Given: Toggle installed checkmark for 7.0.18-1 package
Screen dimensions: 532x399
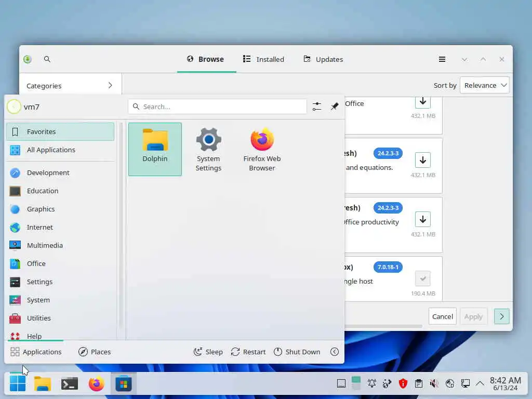Looking at the screenshot, I should (x=423, y=278).
